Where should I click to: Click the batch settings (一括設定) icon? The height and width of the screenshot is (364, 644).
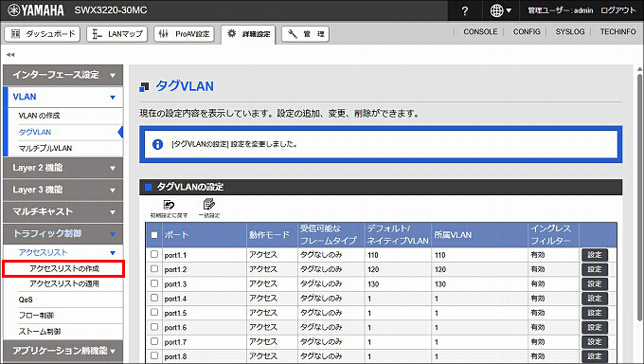coord(209,209)
